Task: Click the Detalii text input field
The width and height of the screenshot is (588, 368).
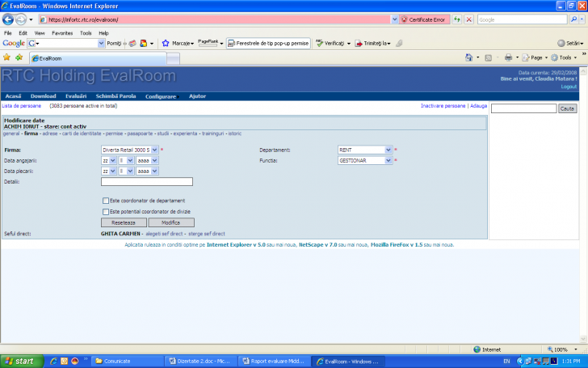Action: 146,182
